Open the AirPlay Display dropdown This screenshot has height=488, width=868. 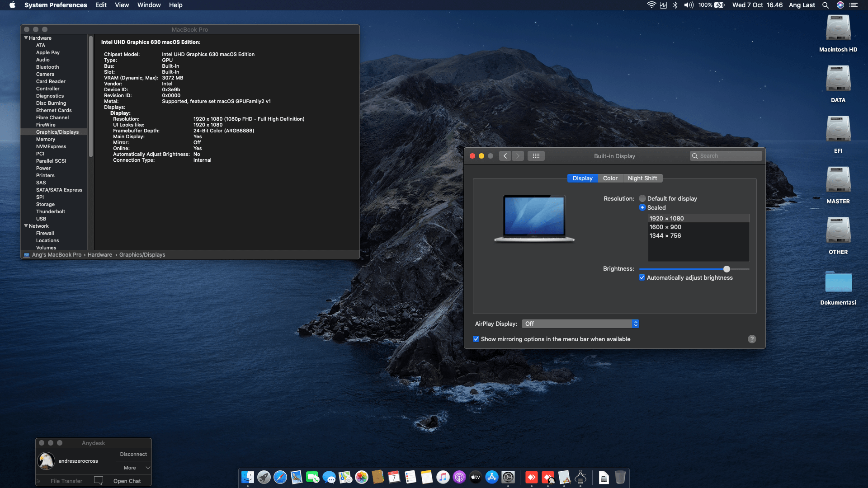[580, 324]
